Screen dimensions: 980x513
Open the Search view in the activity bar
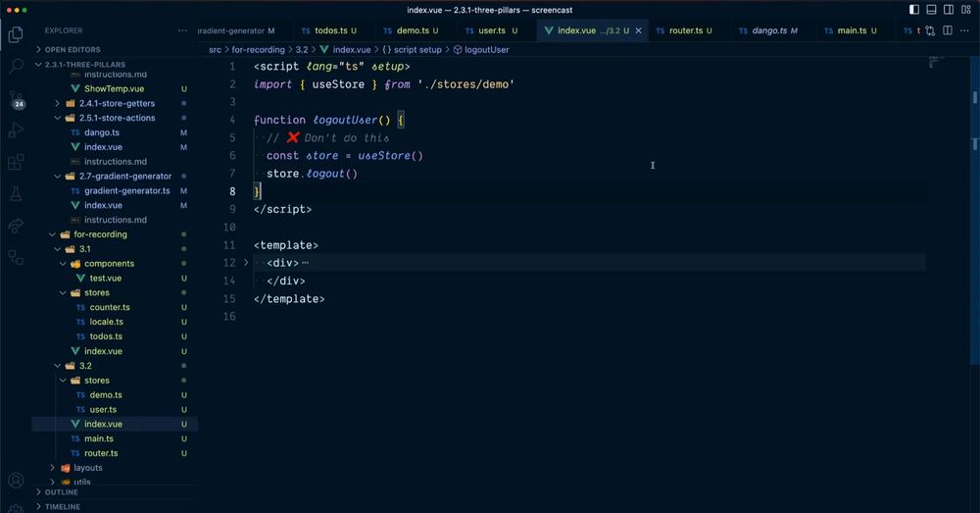click(16, 65)
